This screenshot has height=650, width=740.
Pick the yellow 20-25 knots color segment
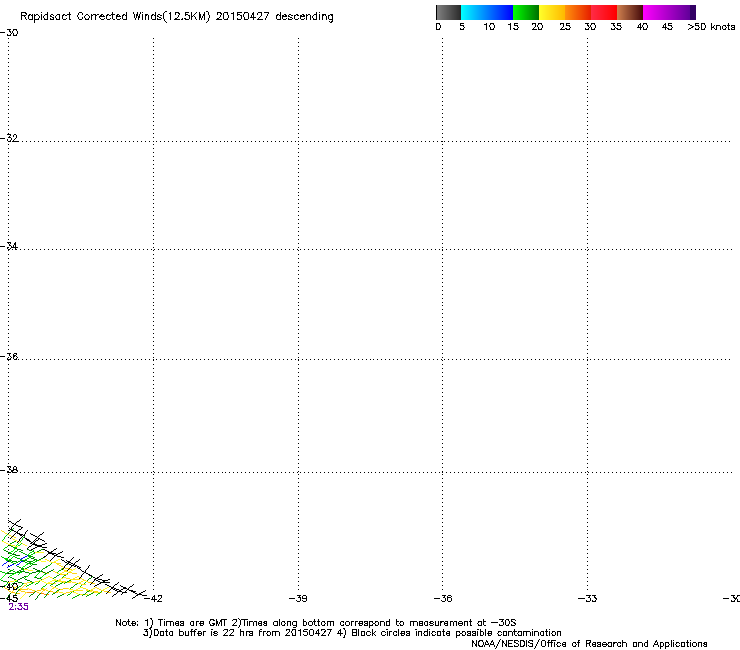[x=552, y=12]
